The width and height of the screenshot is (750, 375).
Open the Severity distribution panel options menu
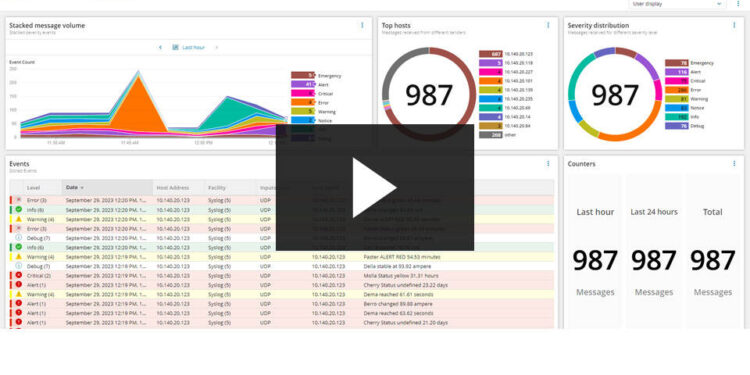pos(734,25)
